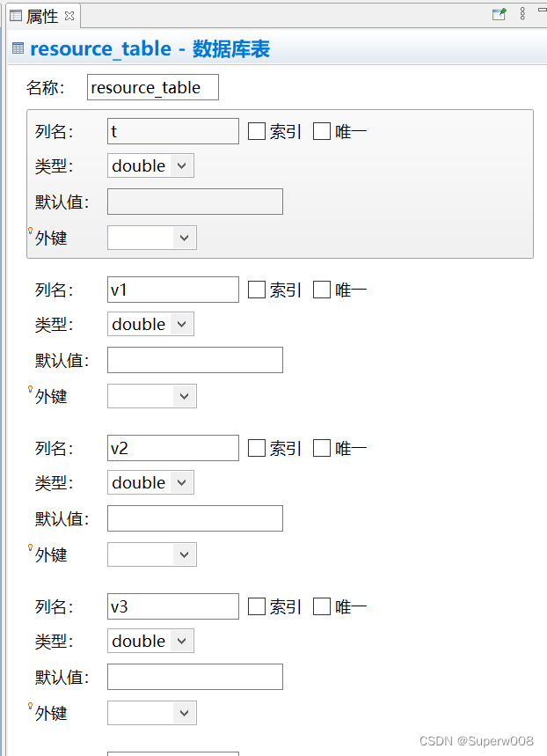
Task: Check the 唯一 checkbox for column v1
Action: (321, 289)
